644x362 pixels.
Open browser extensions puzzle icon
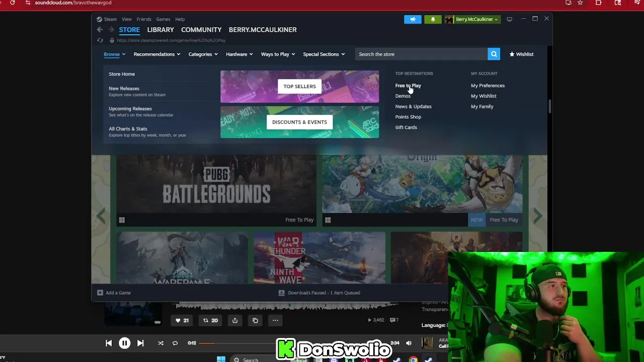point(598,3)
